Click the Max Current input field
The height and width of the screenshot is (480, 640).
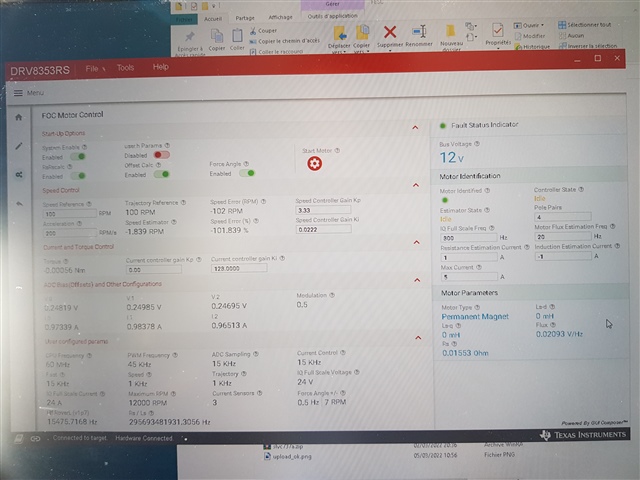469,277
